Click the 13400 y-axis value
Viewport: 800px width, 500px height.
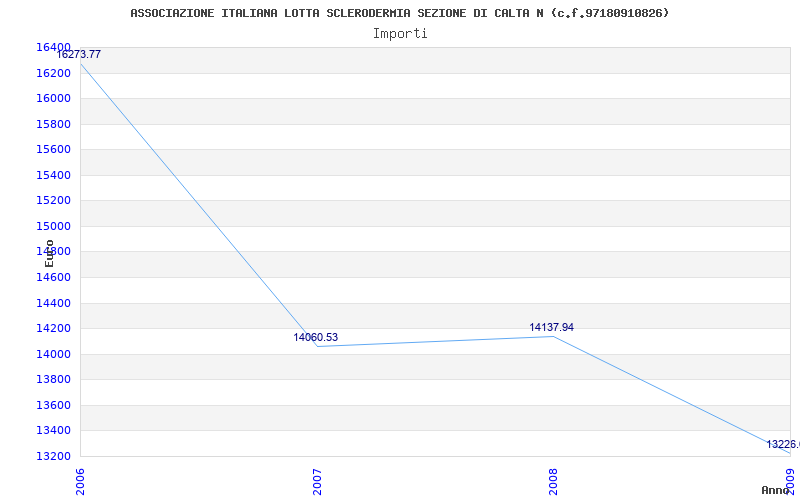pyautogui.click(x=53, y=431)
